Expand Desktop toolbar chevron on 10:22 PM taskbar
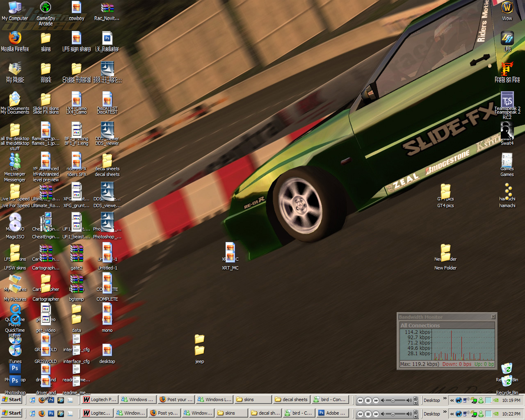This screenshot has height=420, width=525. pos(445,412)
